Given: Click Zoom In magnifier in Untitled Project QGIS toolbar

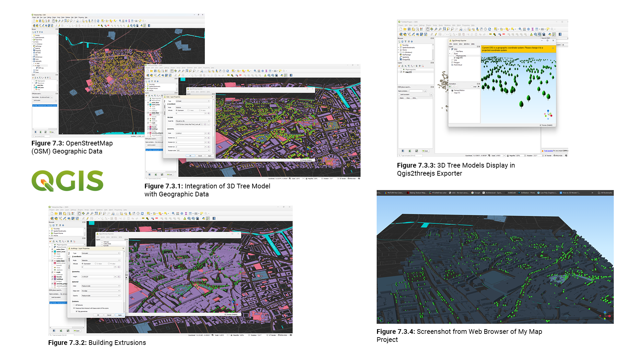Looking at the screenshot, I should [436, 29].
